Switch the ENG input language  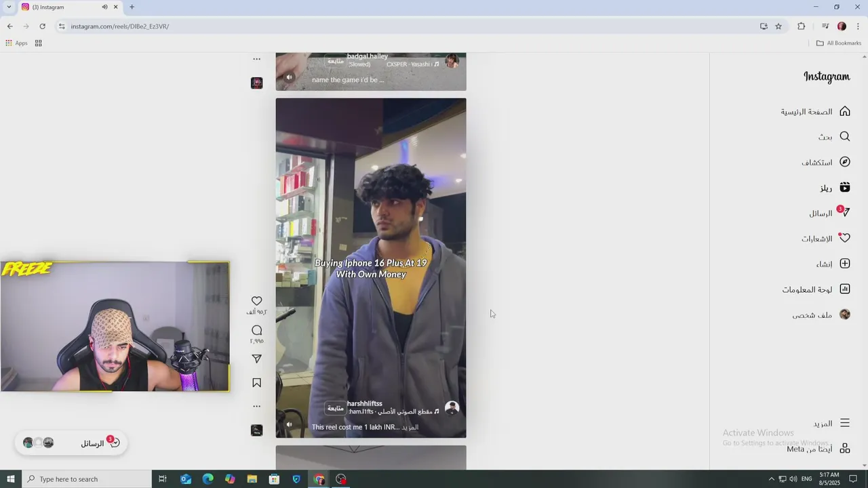tap(806, 479)
